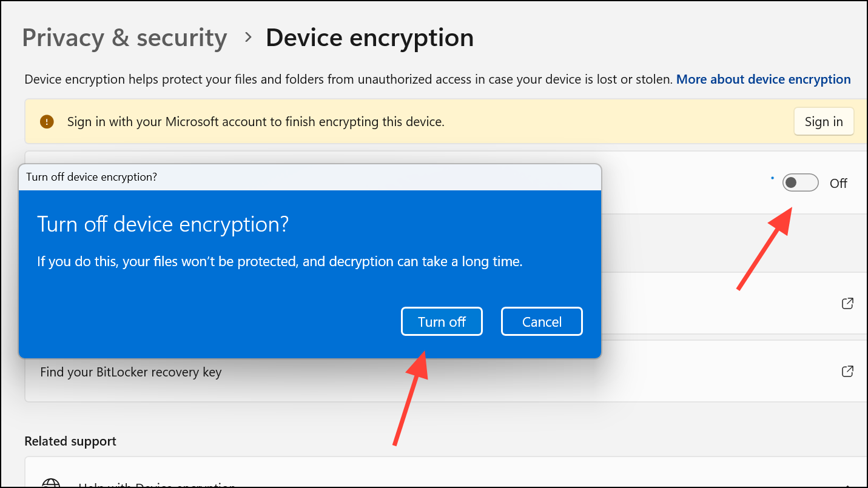Open the More about device encryption link
The image size is (868, 488).
(763, 79)
